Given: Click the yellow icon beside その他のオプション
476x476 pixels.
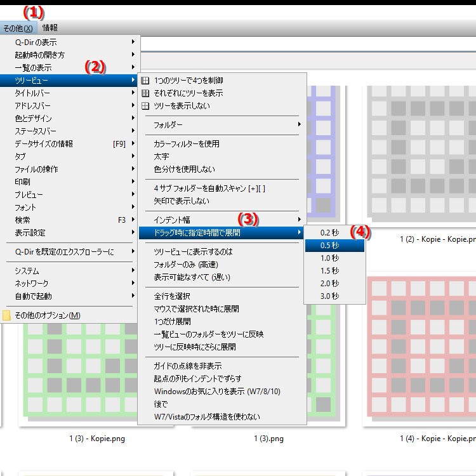Looking at the screenshot, I should click(6, 315).
